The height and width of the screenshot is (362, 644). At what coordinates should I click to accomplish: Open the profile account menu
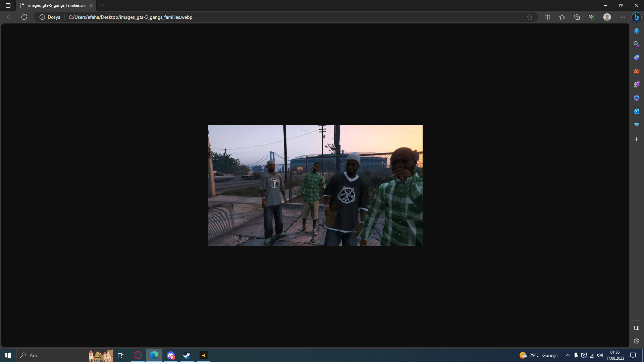607,17
